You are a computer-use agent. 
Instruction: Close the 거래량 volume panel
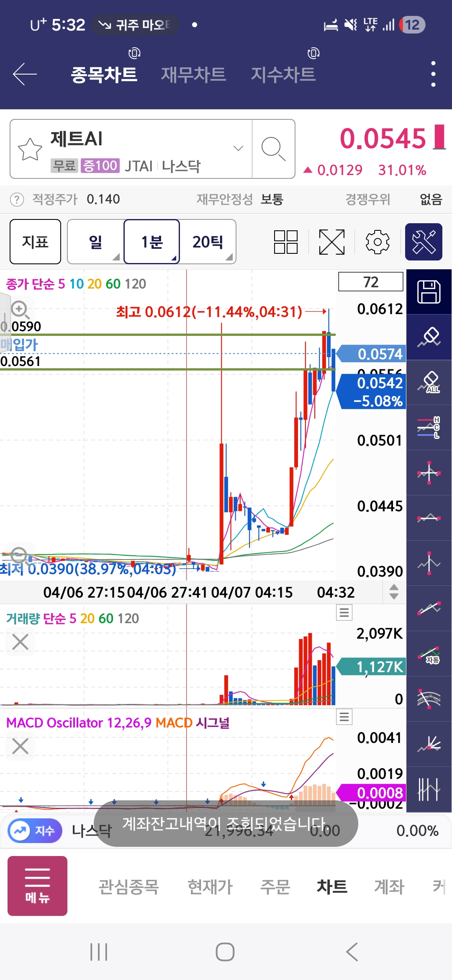point(20,642)
